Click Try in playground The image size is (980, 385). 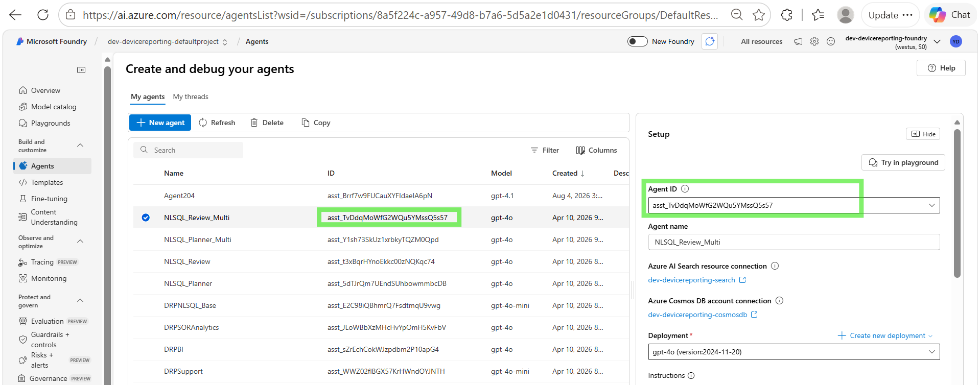903,162
